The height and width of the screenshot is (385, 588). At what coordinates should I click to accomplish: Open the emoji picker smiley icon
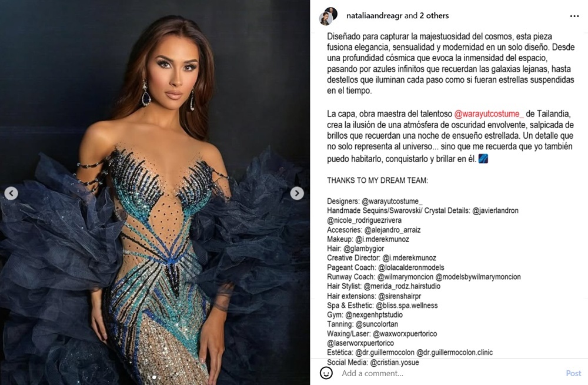pyautogui.click(x=326, y=373)
